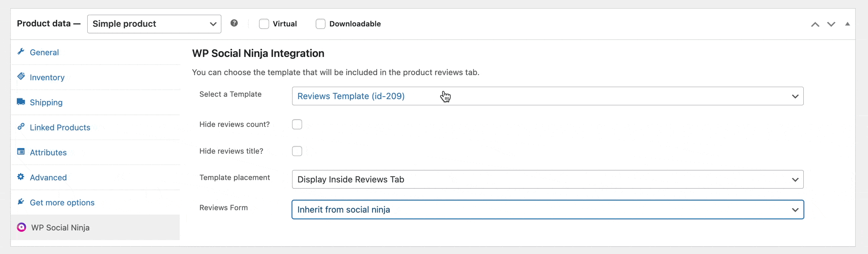Click the help question mark icon
The width and height of the screenshot is (868, 254).
(x=234, y=23)
